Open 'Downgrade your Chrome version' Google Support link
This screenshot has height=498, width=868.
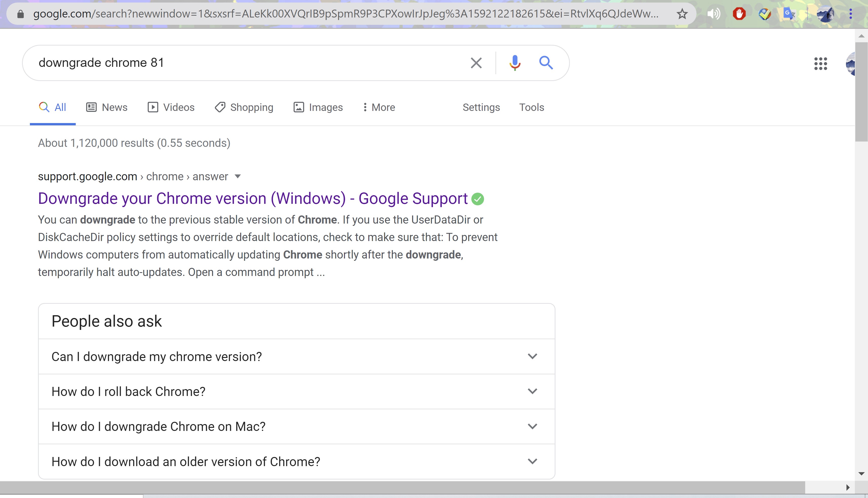point(253,198)
